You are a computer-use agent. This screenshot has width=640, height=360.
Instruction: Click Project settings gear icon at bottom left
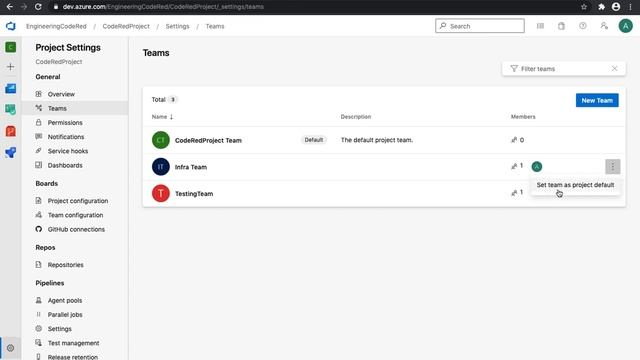(11, 348)
